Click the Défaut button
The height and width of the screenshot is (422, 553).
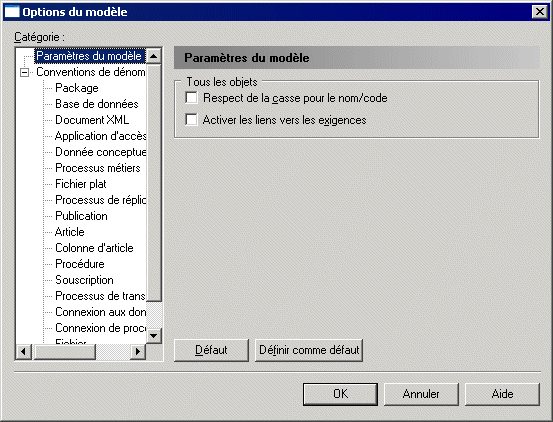click(211, 350)
